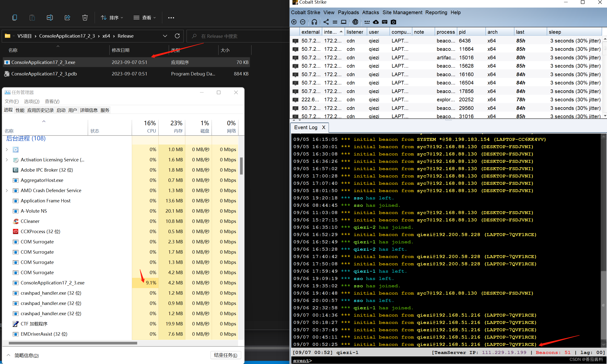Click Connect to team server plus icon
This screenshot has width=607, height=364.
click(x=294, y=22)
